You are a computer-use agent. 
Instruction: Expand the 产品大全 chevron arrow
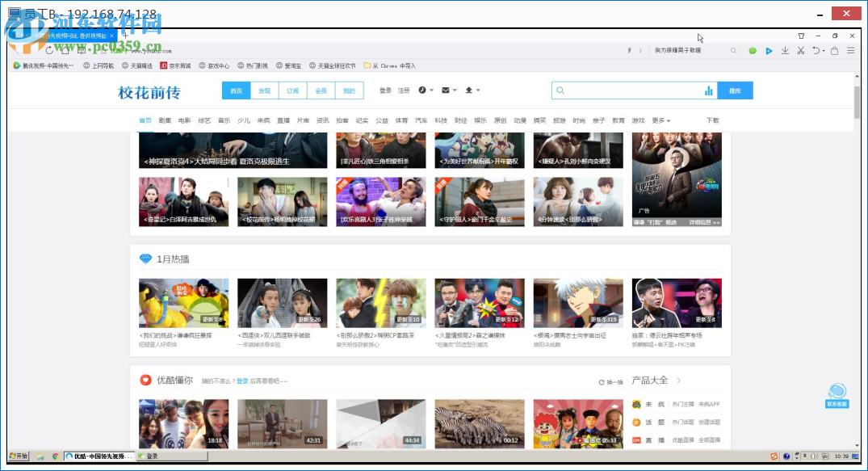(x=678, y=381)
